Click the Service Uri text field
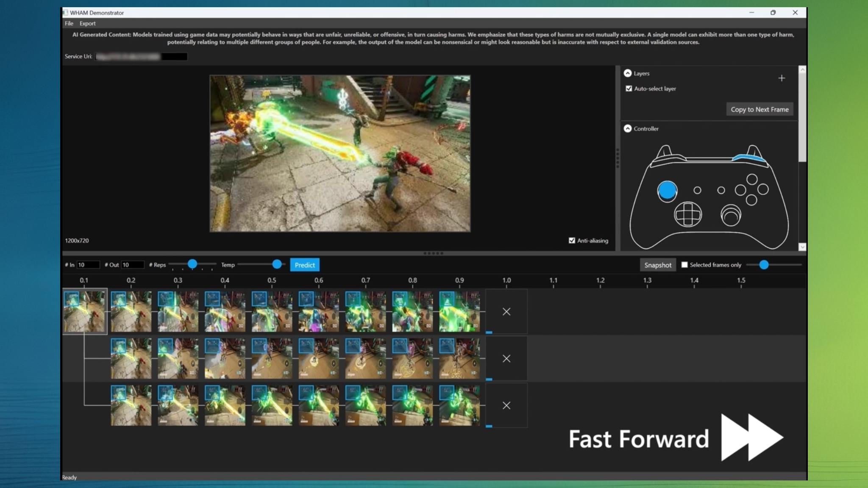Screen dimensions: 868x488 (142, 56)
